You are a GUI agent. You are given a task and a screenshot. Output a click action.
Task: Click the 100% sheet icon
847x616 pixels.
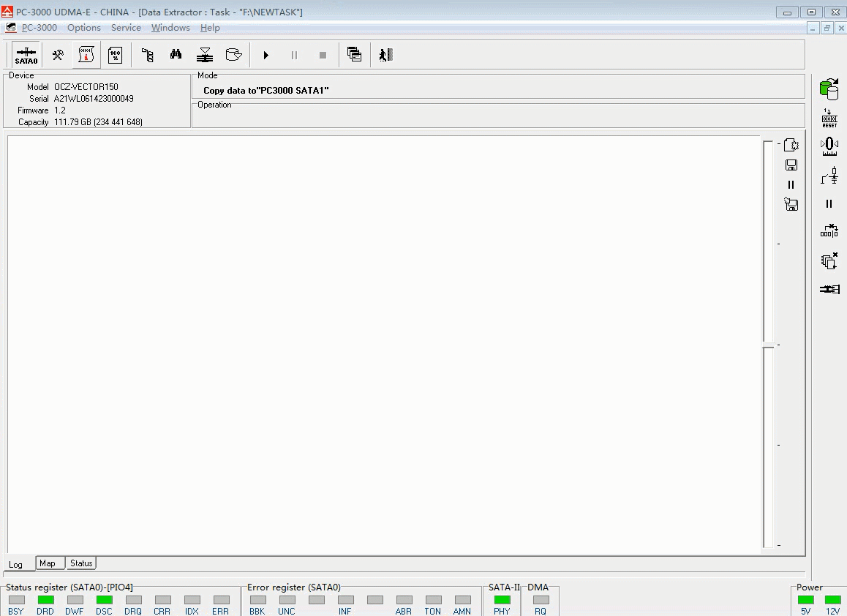pos(115,55)
